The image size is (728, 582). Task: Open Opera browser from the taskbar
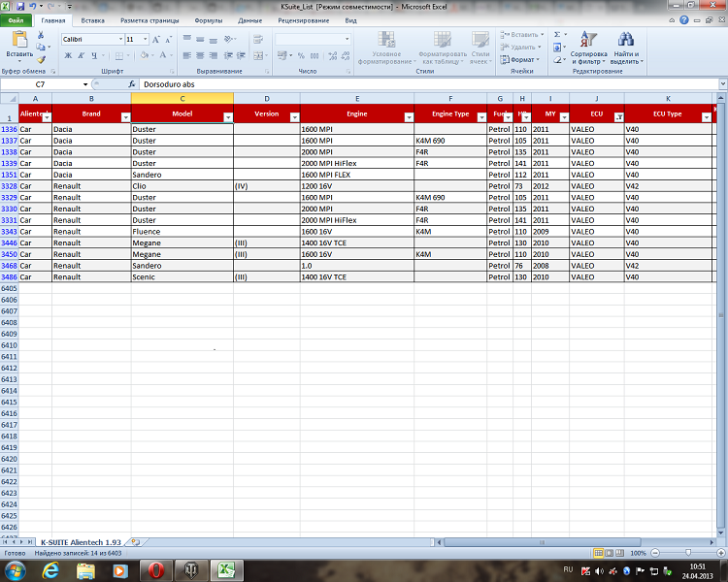(x=155, y=570)
